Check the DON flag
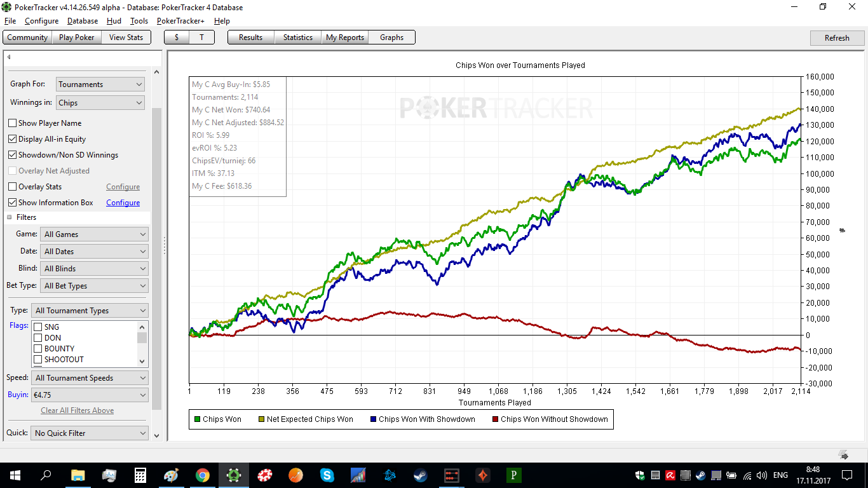The width and height of the screenshot is (868, 488). click(x=37, y=338)
